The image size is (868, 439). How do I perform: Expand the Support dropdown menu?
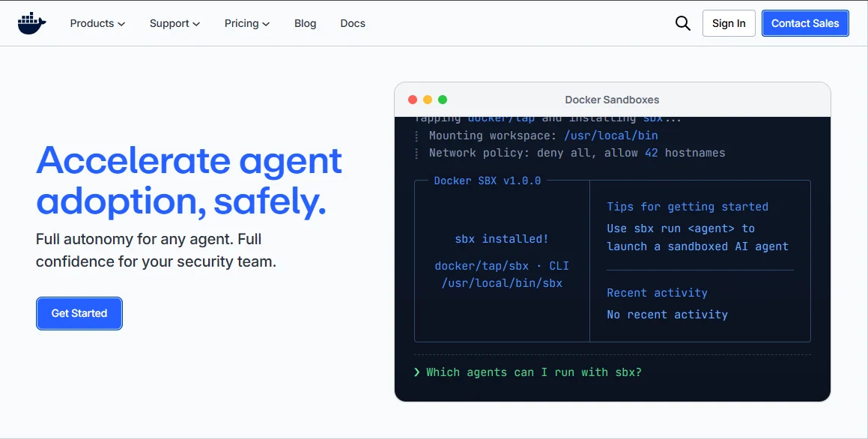coord(175,23)
